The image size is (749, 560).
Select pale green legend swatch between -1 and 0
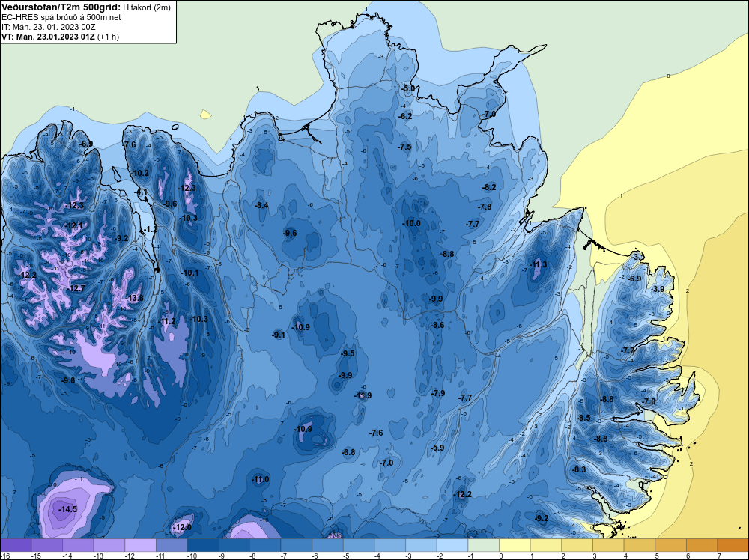click(483, 545)
